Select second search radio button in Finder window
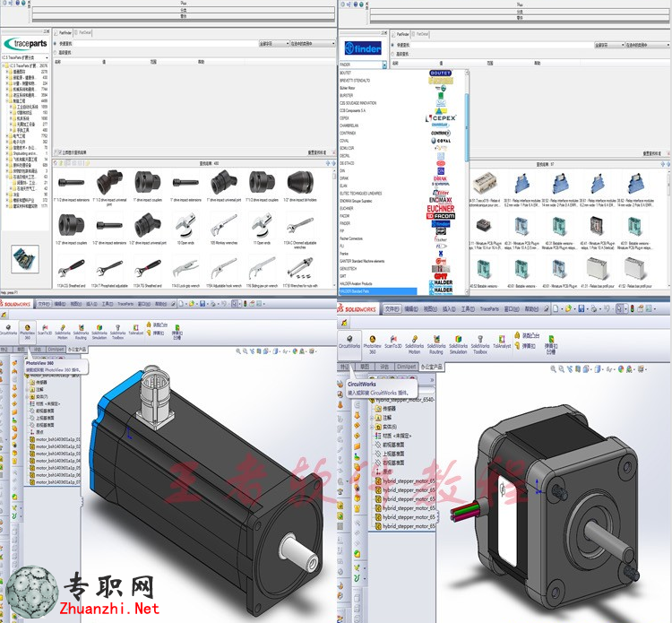The width and height of the screenshot is (672, 623). click(x=392, y=54)
